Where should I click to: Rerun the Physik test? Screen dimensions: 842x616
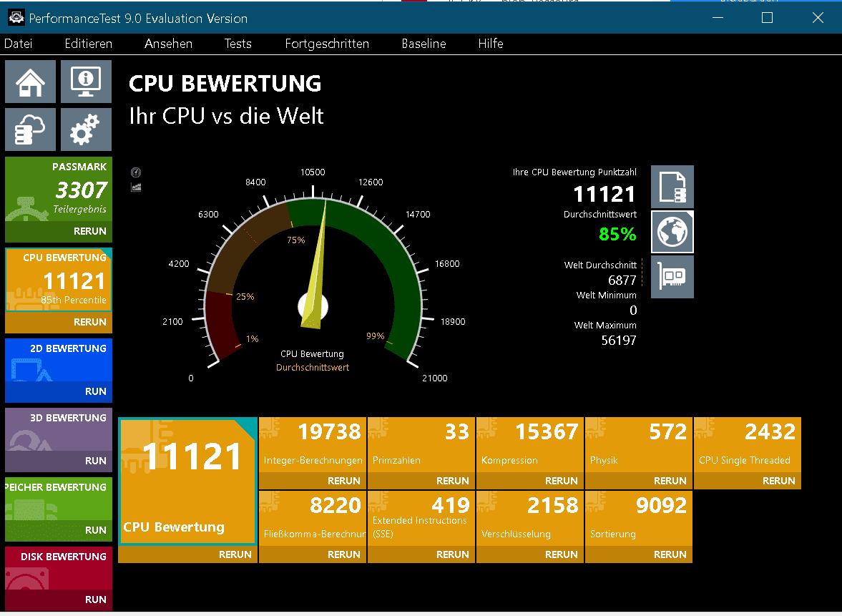[639, 481]
